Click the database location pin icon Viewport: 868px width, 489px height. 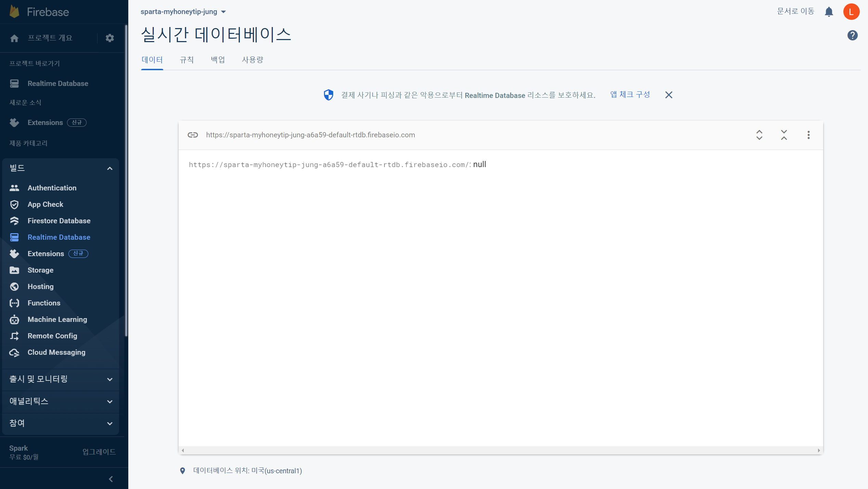182,471
